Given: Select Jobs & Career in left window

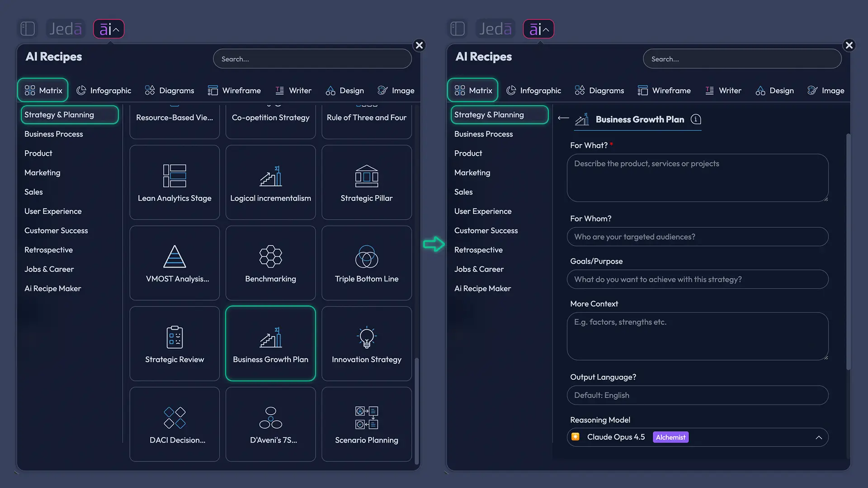Looking at the screenshot, I should [49, 269].
